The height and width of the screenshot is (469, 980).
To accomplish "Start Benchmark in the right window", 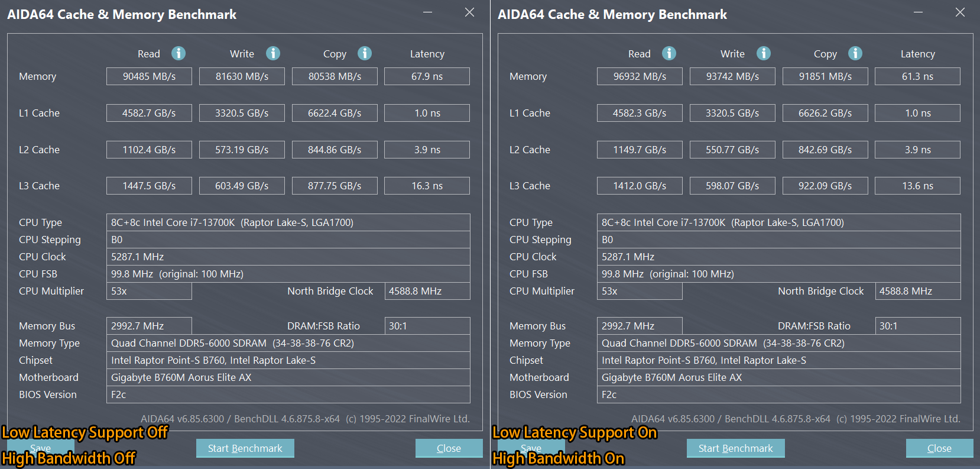I will [x=736, y=448].
